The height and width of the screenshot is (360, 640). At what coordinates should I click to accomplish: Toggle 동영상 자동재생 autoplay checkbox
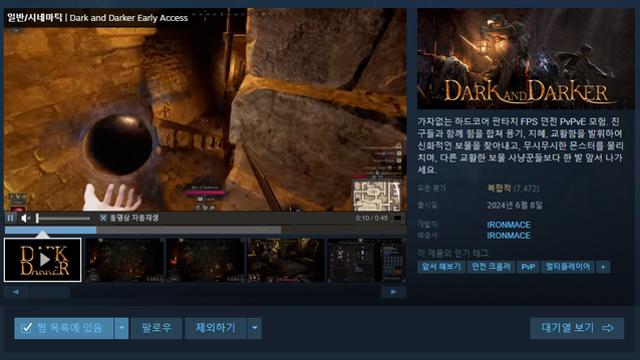point(103,218)
